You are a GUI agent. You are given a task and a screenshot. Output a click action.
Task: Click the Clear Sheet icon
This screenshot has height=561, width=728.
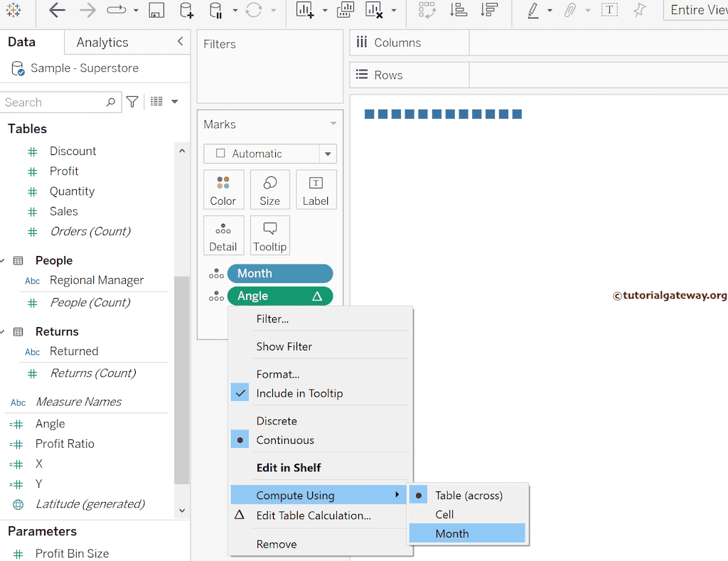pos(374,11)
